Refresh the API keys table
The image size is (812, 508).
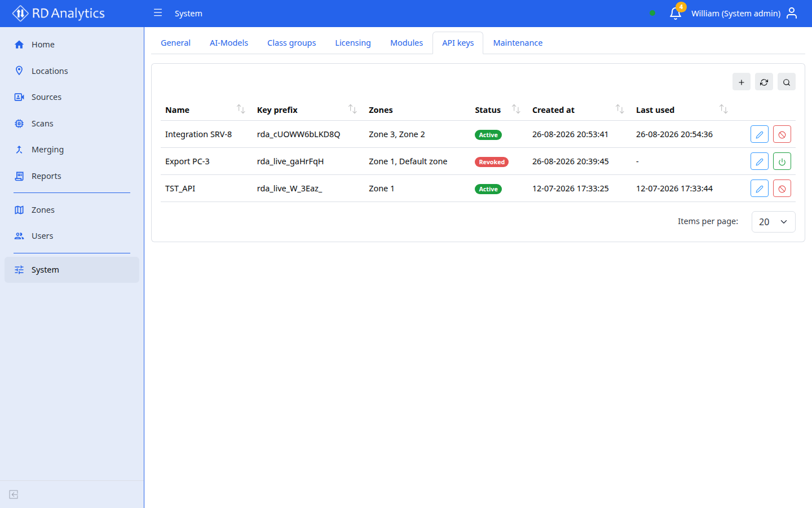(x=764, y=82)
